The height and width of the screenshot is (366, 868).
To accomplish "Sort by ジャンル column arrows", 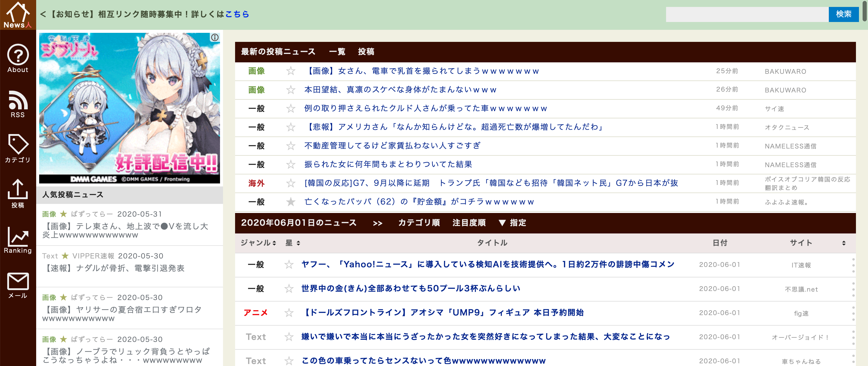I will pos(274,243).
